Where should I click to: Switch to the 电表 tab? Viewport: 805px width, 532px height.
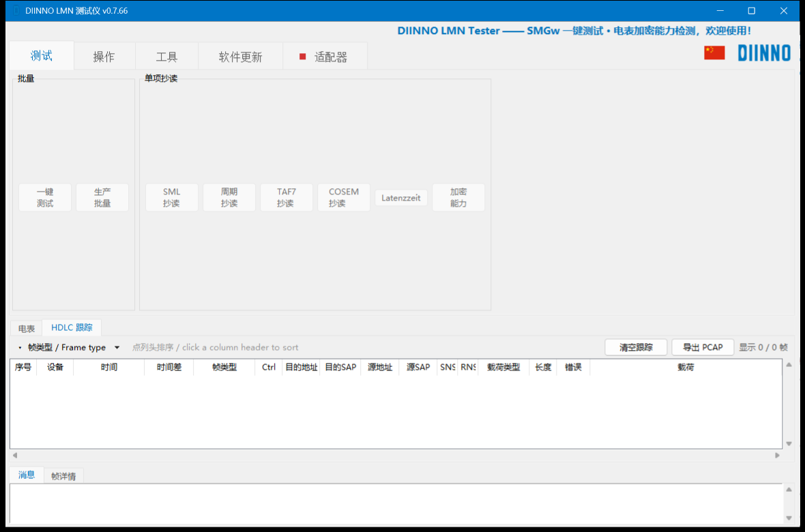point(26,329)
